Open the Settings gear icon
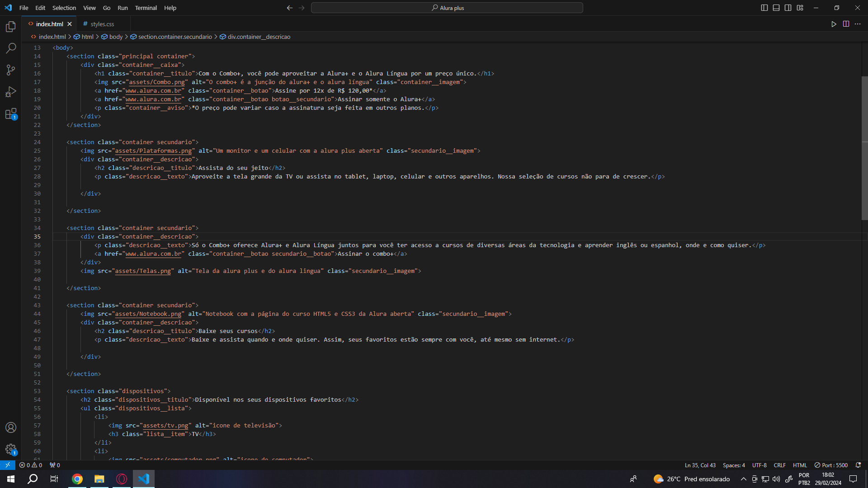The width and height of the screenshot is (868, 488). [11, 449]
